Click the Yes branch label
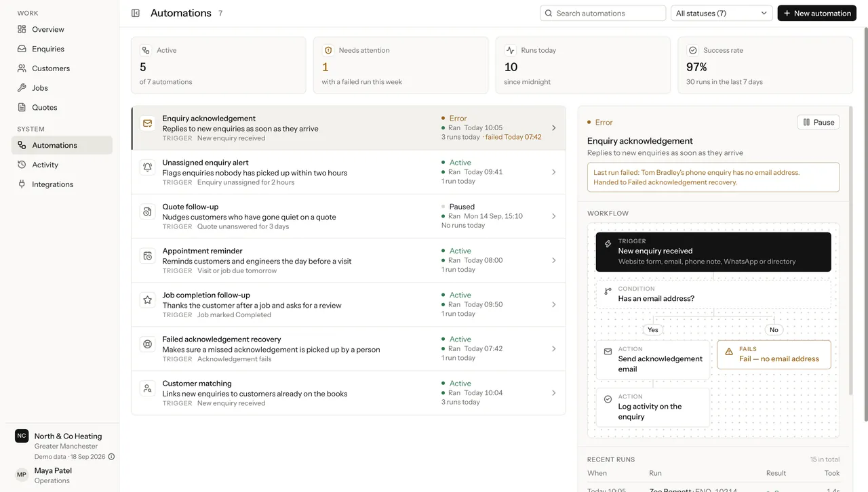Screen dimensions: 868x492 653,330
